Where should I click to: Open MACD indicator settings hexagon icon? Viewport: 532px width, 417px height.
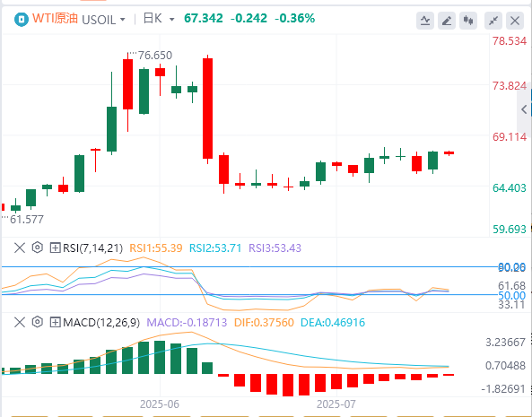click(x=38, y=322)
